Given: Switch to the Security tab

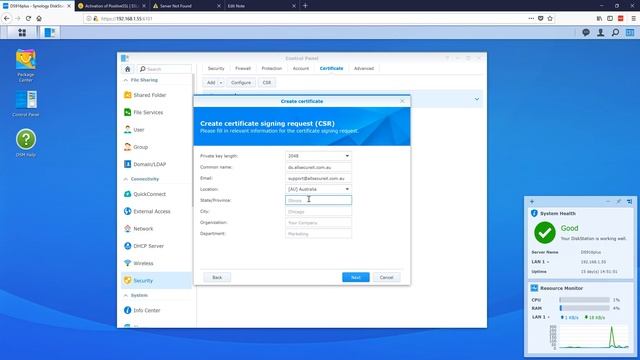Looking at the screenshot, I should pyautogui.click(x=216, y=69).
